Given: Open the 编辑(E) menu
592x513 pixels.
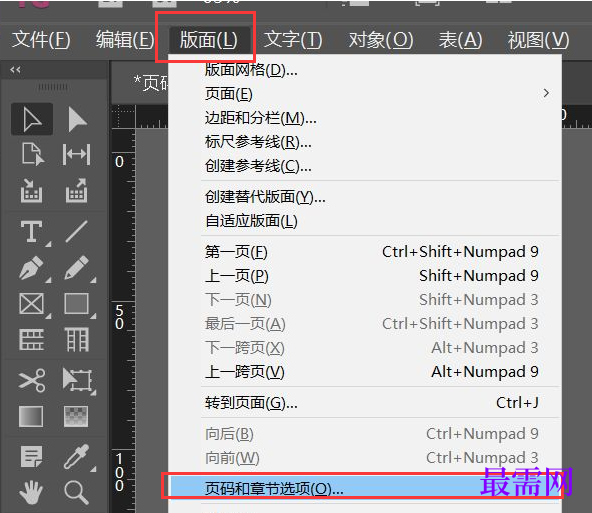Looking at the screenshot, I should coord(125,40).
